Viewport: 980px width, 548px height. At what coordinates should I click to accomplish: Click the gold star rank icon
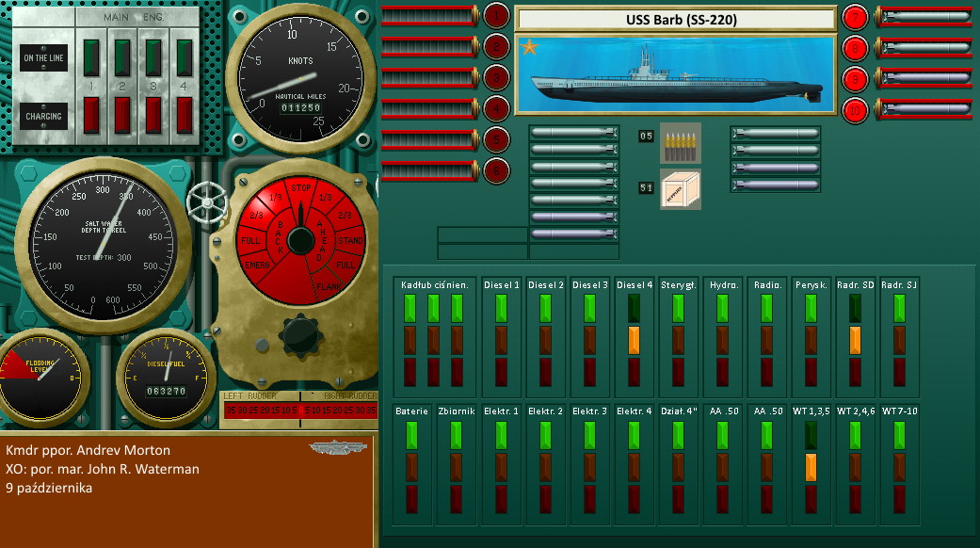tap(529, 47)
